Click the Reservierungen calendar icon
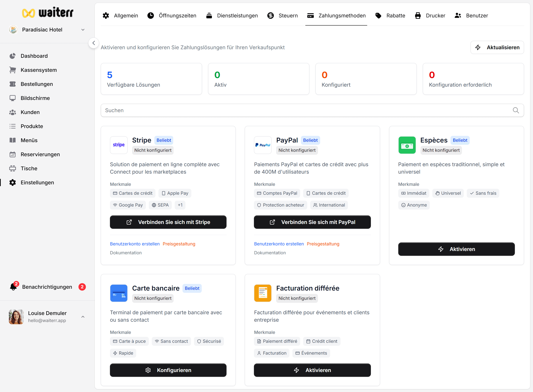Viewport: 533px width, 392px height. tap(13, 155)
